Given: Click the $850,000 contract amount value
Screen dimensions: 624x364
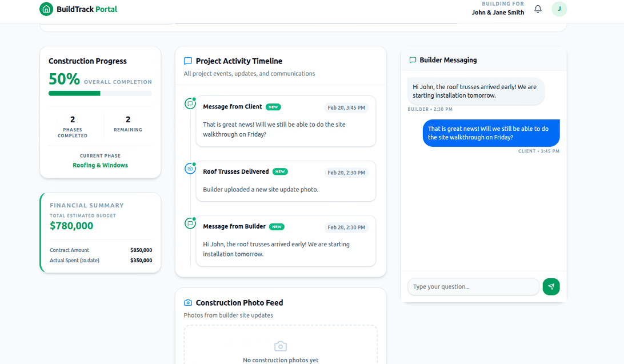Looking at the screenshot, I should (141, 250).
